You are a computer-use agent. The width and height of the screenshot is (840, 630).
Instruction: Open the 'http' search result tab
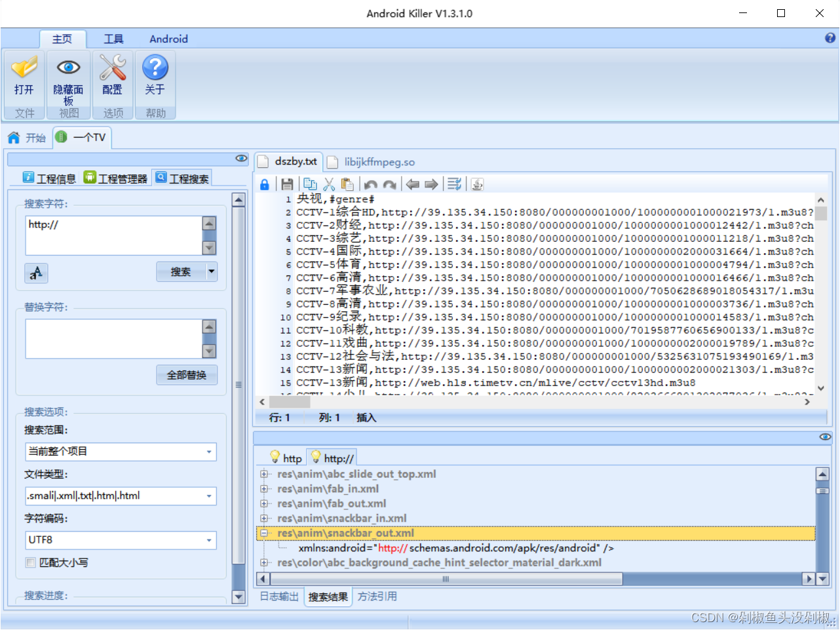pos(286,458)
